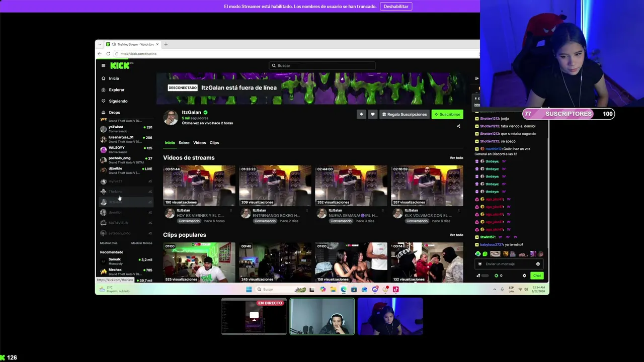Send message with green Chat button

[x=537, y=276]
